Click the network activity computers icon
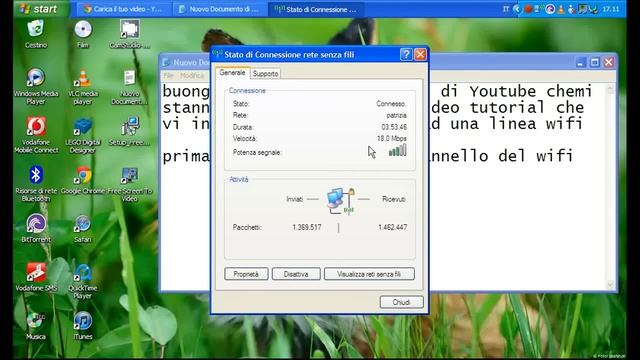Image resolution: width=640 pixels, height=360 pixels. (340, 200)
